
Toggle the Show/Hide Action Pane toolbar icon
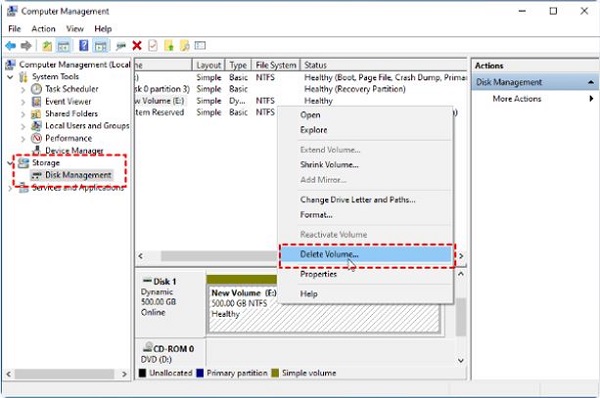101,46
